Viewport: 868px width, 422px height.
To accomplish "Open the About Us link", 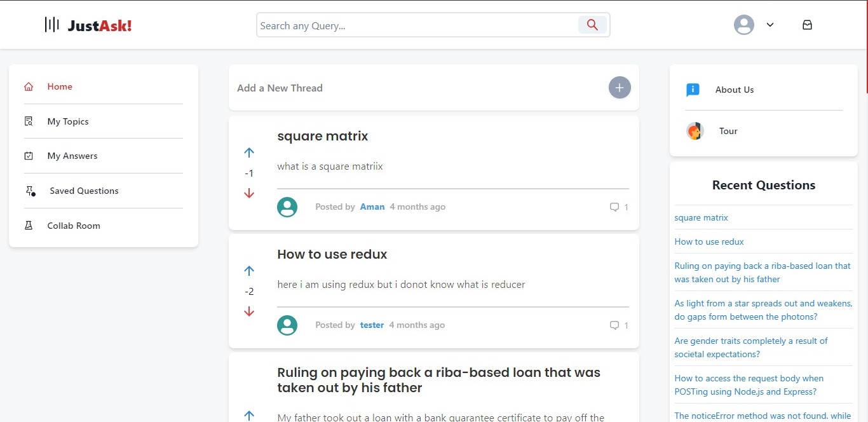I will [735, 90].
